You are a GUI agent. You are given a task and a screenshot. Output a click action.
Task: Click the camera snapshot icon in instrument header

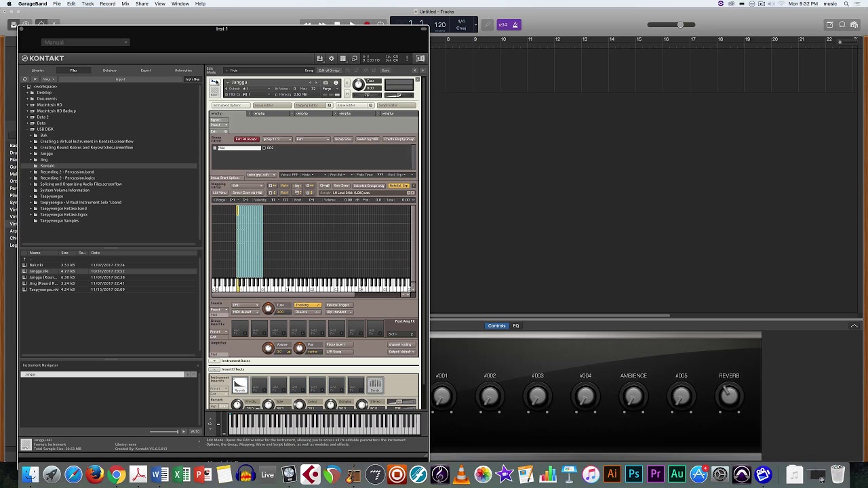(x=325, y=83)
